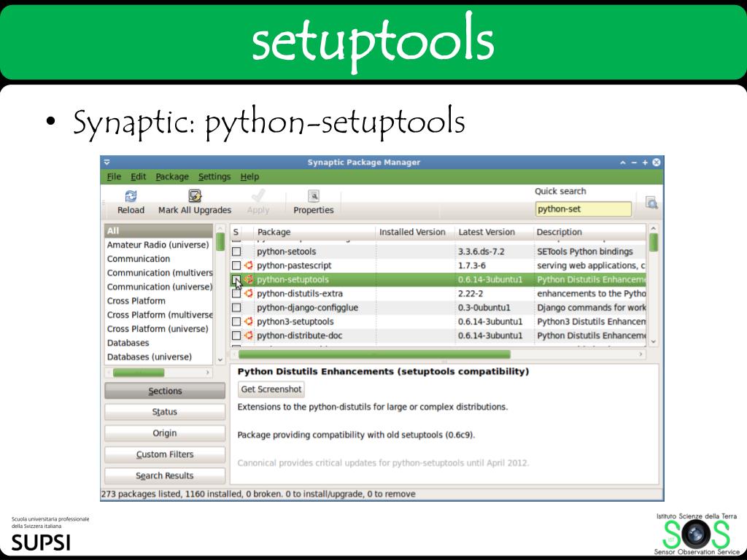Mark checkbox for python-setools

point(236,252)
